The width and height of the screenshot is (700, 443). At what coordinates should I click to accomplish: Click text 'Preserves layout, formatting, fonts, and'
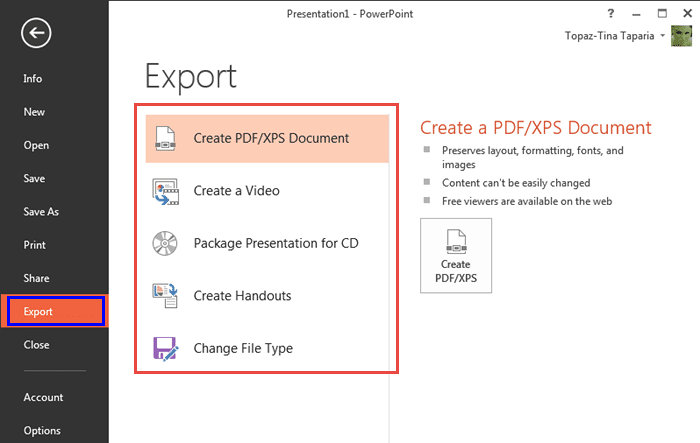tap(533, 150)
